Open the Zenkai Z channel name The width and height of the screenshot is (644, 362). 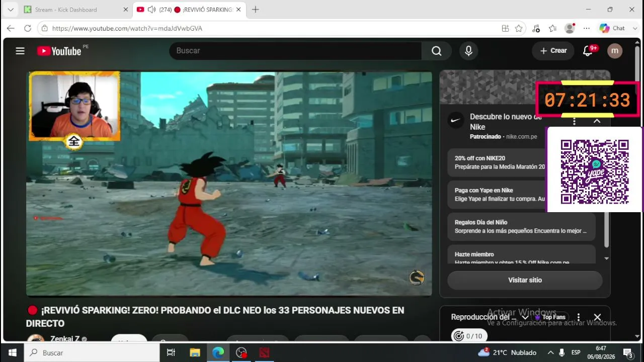pyautogui.click(x=65, y=339)
